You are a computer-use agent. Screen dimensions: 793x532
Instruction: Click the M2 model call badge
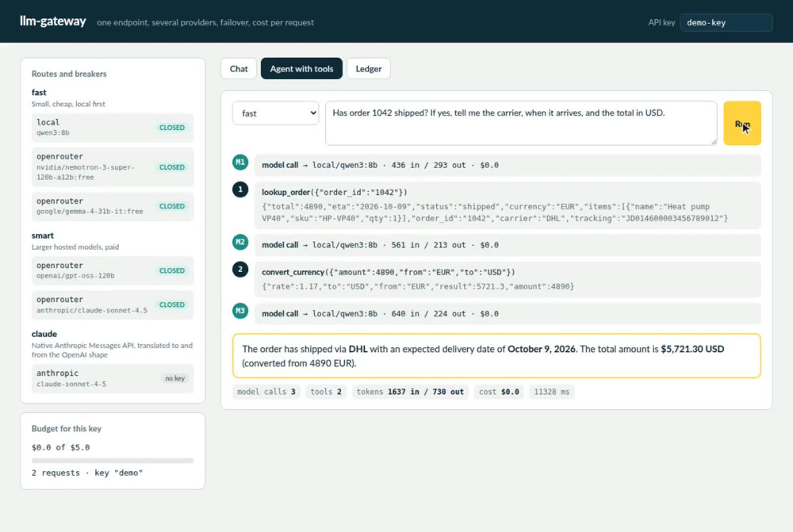coord(240,243)
